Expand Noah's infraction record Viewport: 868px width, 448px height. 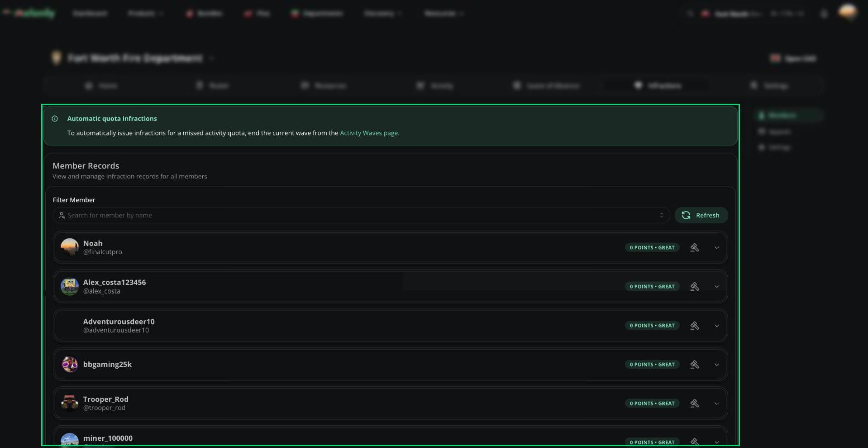pos(717,248)
